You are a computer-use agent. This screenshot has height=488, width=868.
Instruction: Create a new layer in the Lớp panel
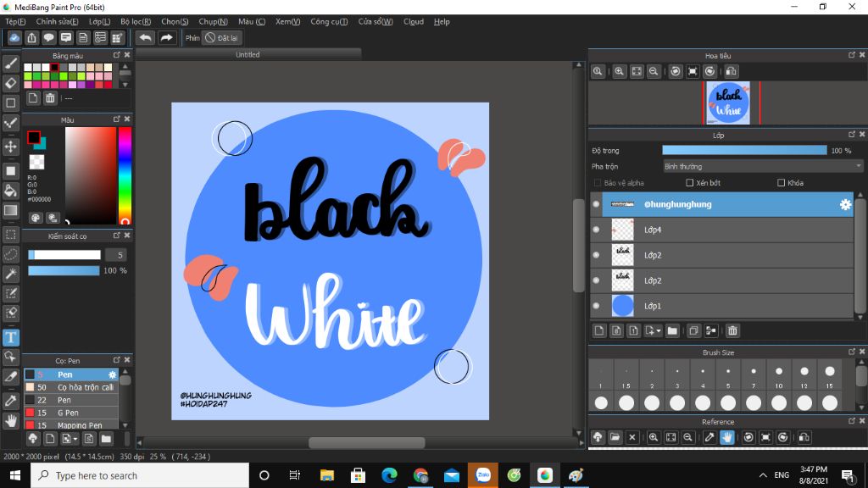tap(599, 331)
